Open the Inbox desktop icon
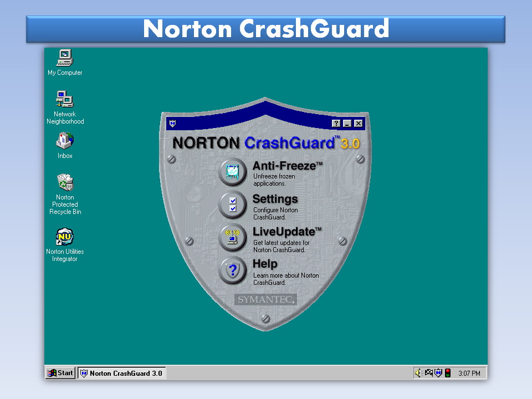 tap(64, 142)
